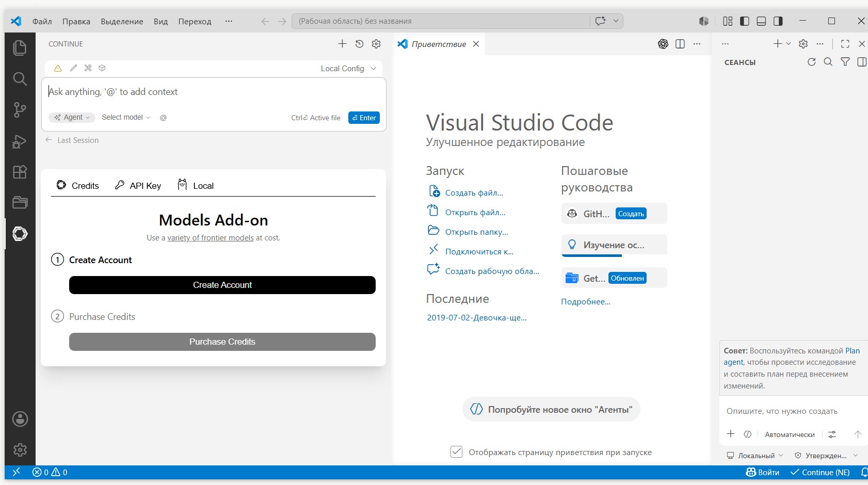Image resolution: width=868 pixels, height=485 pixels.
Task: Open the Утвержден... approvals dropdown
Action: (x=826, y=456)
